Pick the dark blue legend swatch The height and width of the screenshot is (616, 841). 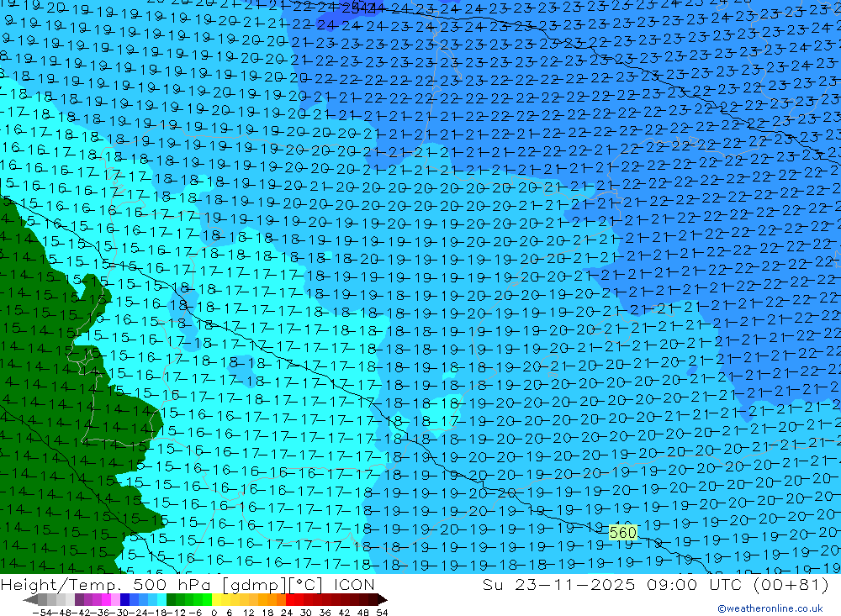point(124,599)
